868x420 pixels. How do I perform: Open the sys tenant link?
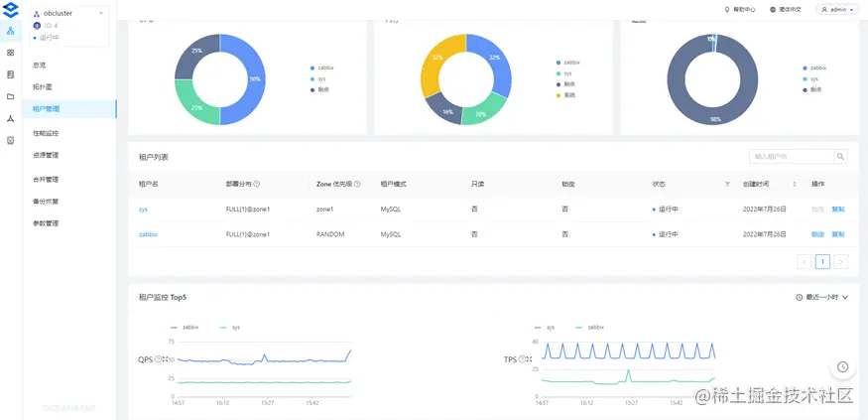[x=144, y=210]
